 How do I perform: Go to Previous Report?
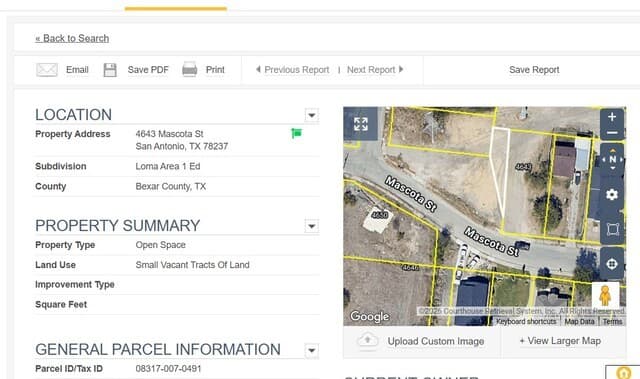click(293, 70)
